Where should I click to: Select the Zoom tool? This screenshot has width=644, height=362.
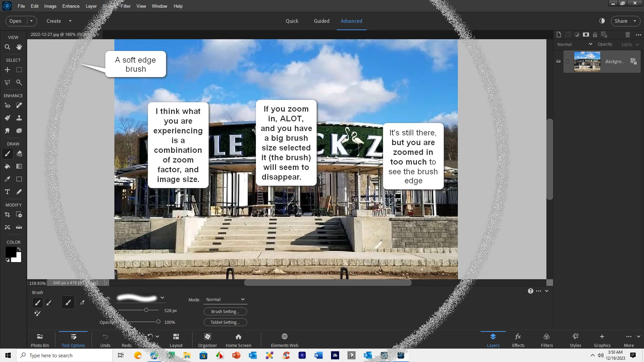pyautogui.click(x=7, y=47)
